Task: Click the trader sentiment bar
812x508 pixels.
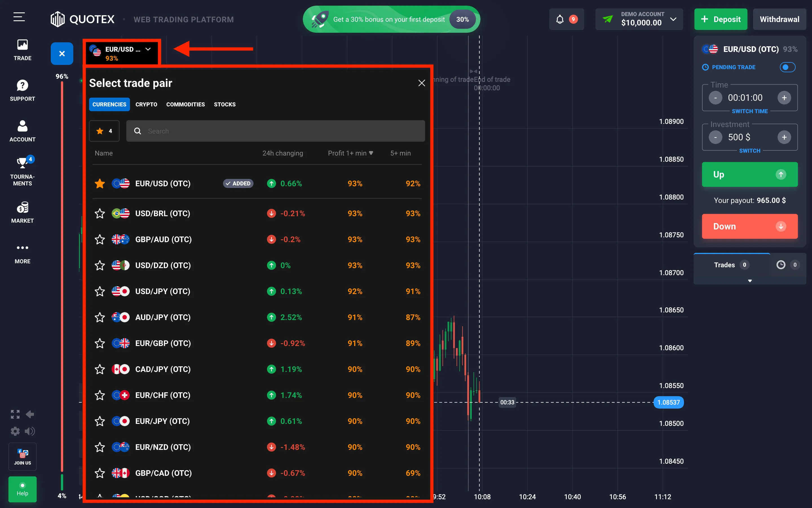Action: point(62,286)
